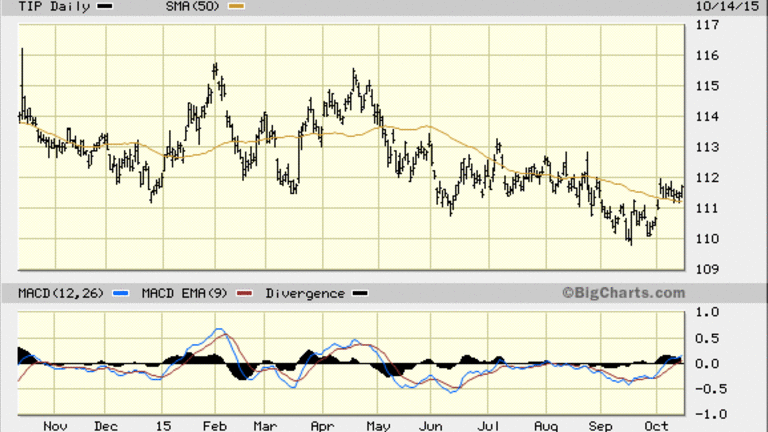
Task: Click the price axis label 111
Action: click(x=707, y=208)
